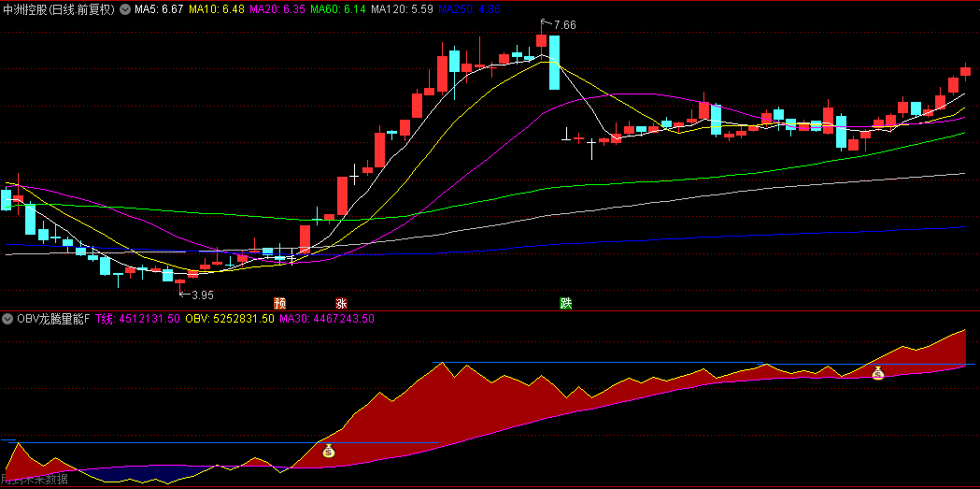Image resolution: width=980 pixels, height=489 pixels.
Task: Select the MA120: 5.59 label
Action: coord(403,9)
